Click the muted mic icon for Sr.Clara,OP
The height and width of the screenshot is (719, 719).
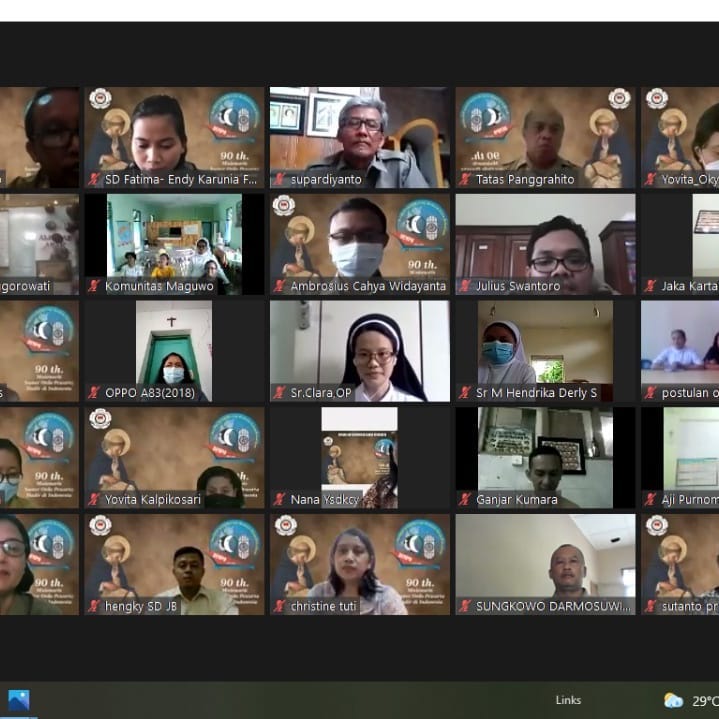[280, 393]
